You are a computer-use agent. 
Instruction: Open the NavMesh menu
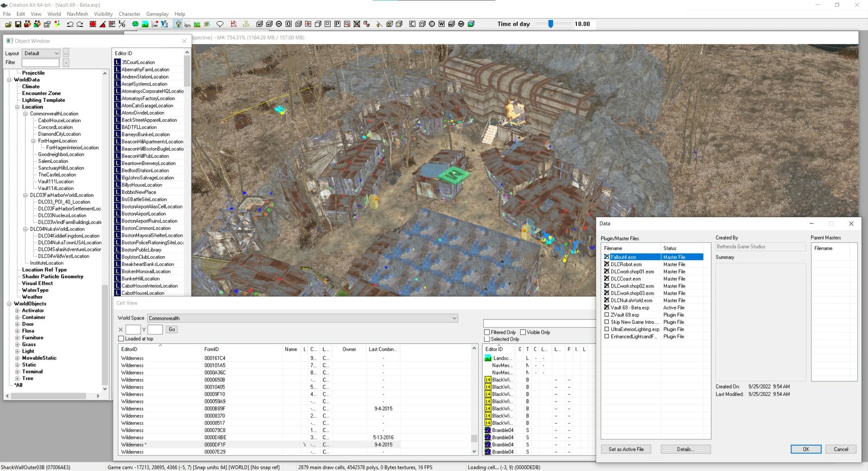pos(77,14)
